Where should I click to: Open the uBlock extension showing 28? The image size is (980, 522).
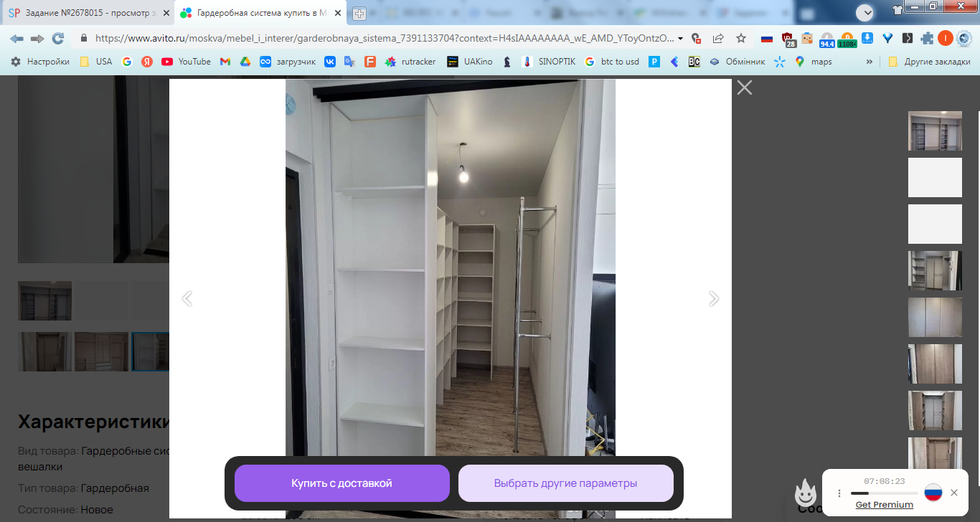788,39
